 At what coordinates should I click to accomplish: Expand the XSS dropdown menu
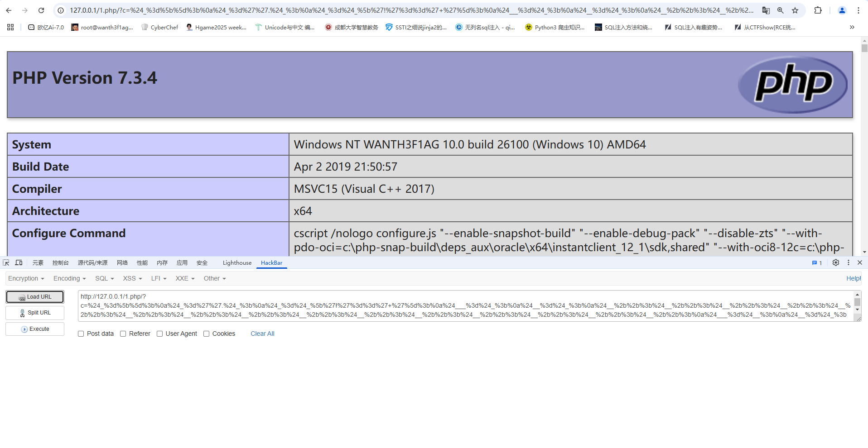pyautogui.click(x=132, y=278)
